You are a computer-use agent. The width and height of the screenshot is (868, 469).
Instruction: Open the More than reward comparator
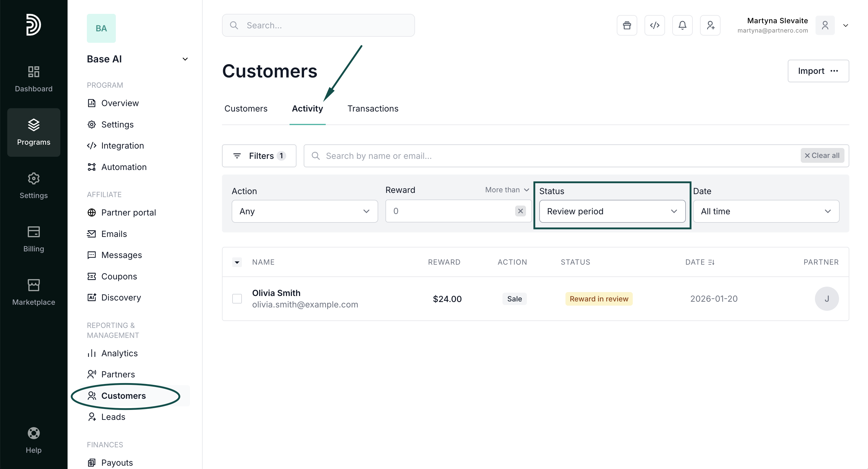click(x=506, y=190)
